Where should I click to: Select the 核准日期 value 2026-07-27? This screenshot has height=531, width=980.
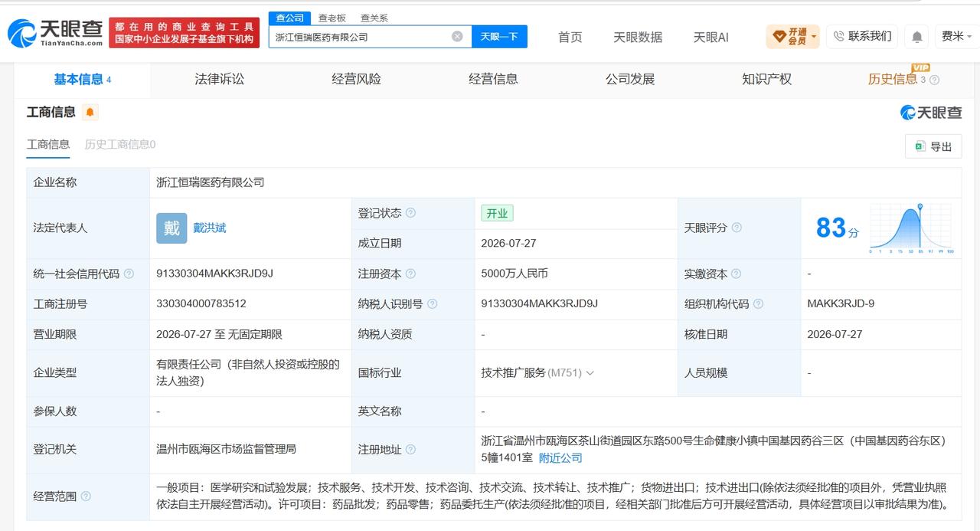835,335
